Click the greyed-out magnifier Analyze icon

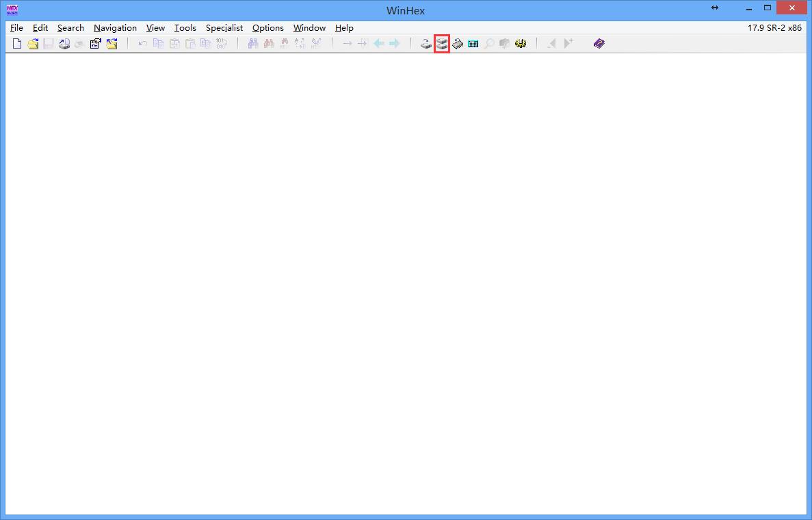[489, 44]
